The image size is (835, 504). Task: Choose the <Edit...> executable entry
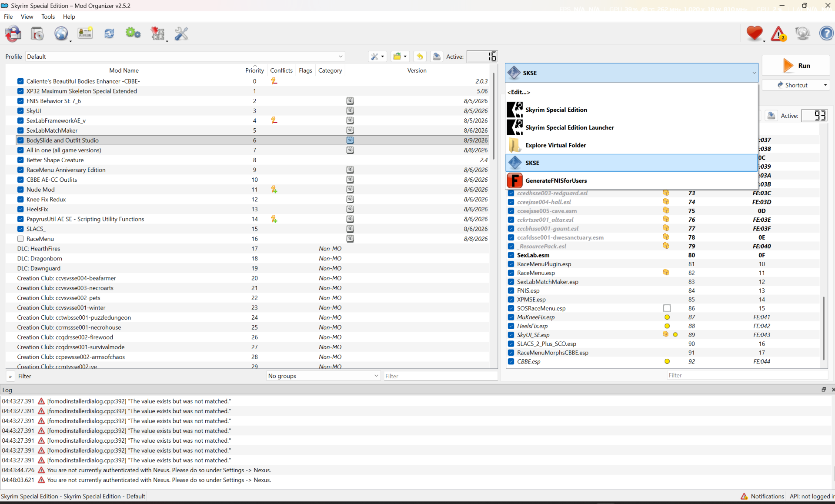[x=631, y=92]
